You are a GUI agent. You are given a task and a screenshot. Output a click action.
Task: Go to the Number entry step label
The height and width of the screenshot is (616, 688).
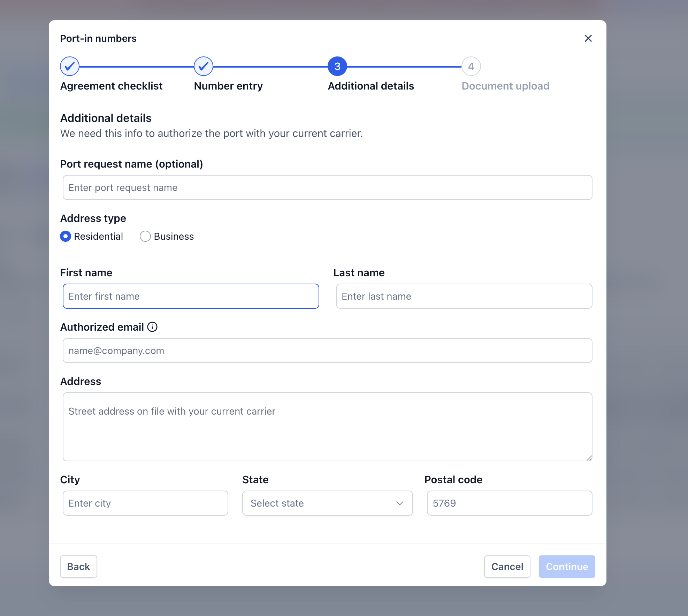pos(228,86)
